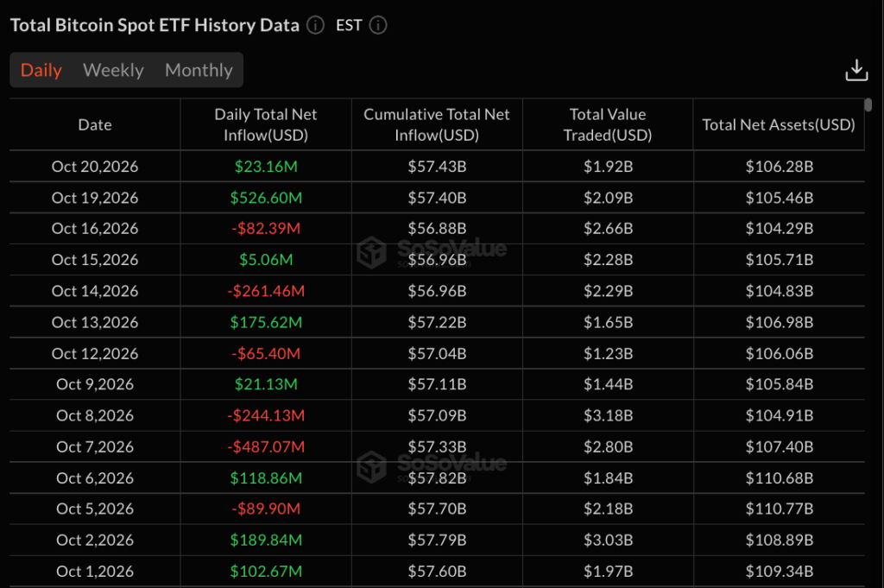Open info icon next to History Data title
Viewport: 884px width, 588px height.
click(315, 25)
